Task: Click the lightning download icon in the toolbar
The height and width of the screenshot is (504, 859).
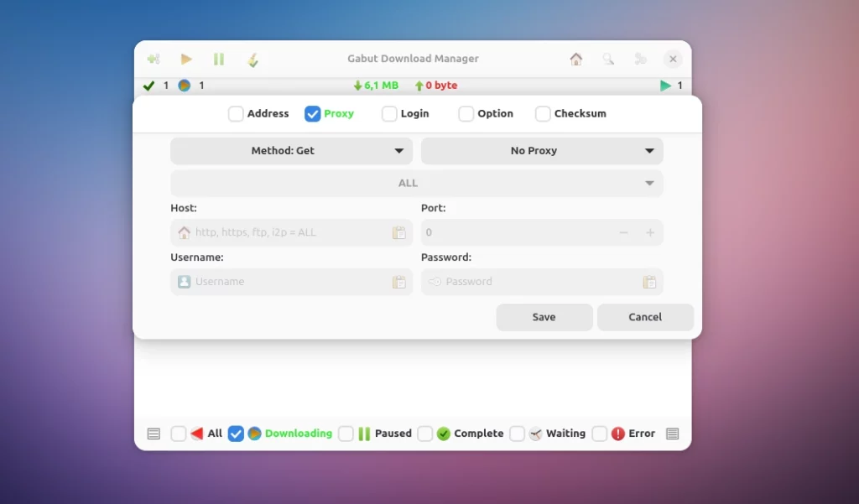Action: tap(251, 59)
